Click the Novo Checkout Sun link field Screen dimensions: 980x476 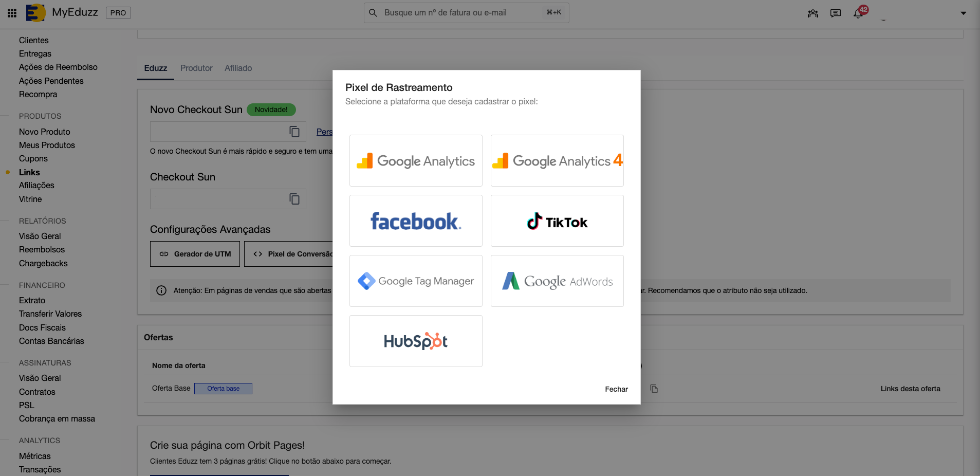click(x=228, y=132)
